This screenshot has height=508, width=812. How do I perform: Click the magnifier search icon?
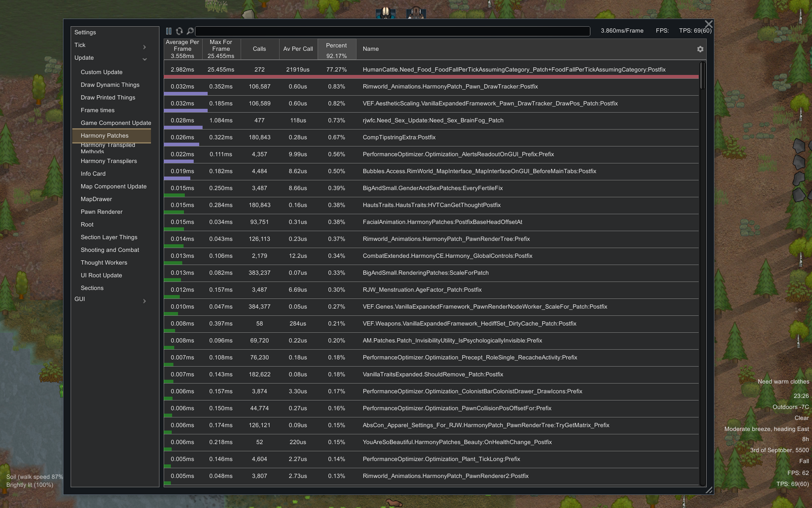[190, 31]
